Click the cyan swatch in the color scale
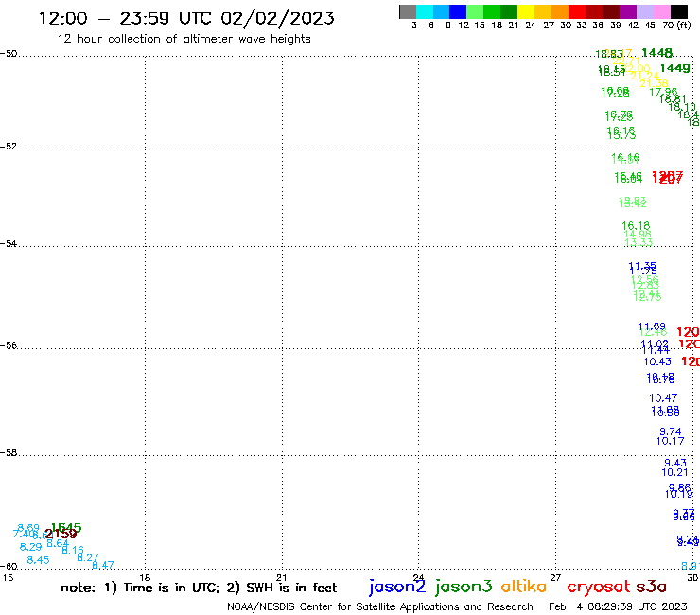700x615 pixels. point(425,11)
